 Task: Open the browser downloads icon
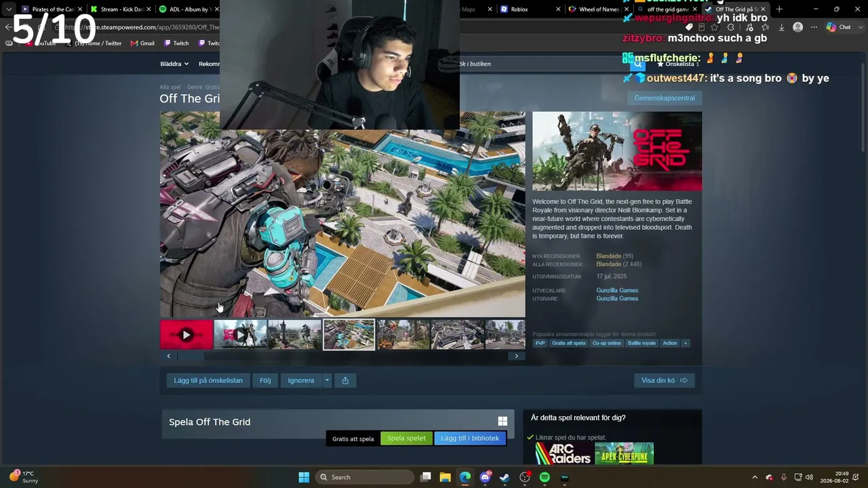tap(781, 27)
